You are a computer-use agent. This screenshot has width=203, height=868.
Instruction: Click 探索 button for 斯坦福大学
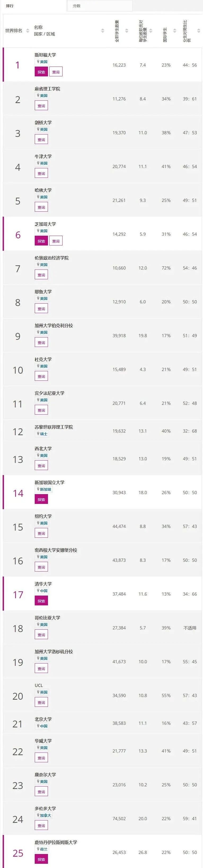[x=41, y=72]
